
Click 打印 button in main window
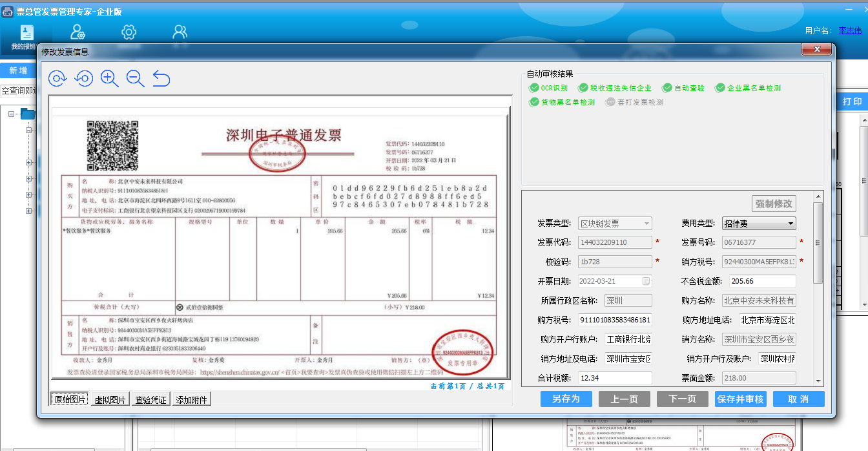coord(852,101)
